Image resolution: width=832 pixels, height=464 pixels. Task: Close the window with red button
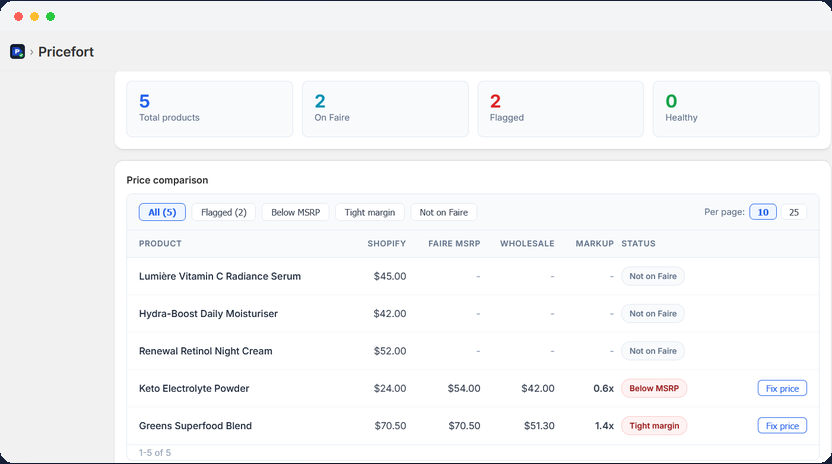tap(19, 16)
